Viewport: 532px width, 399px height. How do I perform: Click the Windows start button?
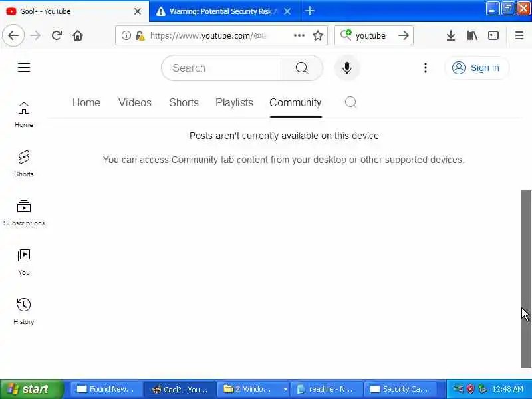coord(31,389)
